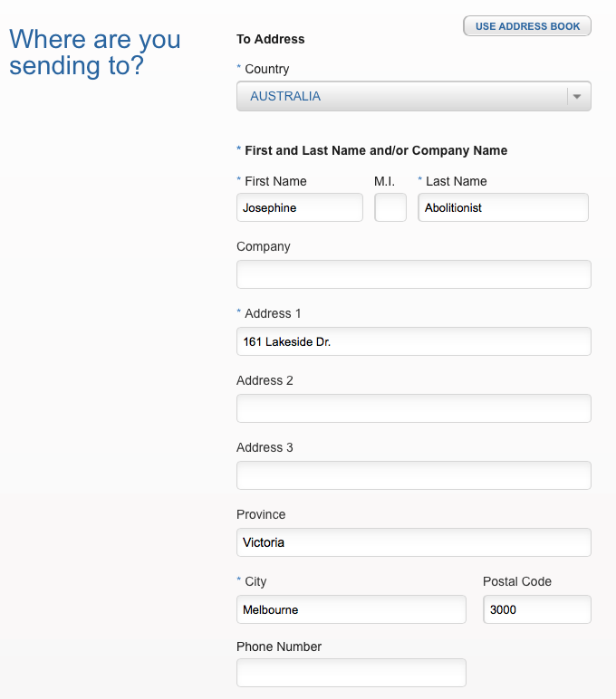Screen dimensions: 616x699
Task: Click the empty Company input field
Action: point(413,274)
